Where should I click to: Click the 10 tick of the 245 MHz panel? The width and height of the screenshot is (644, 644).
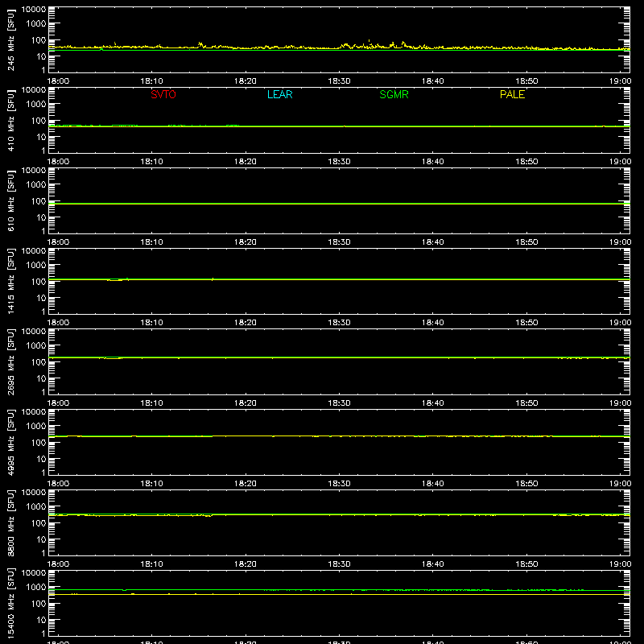coord(42,56)
